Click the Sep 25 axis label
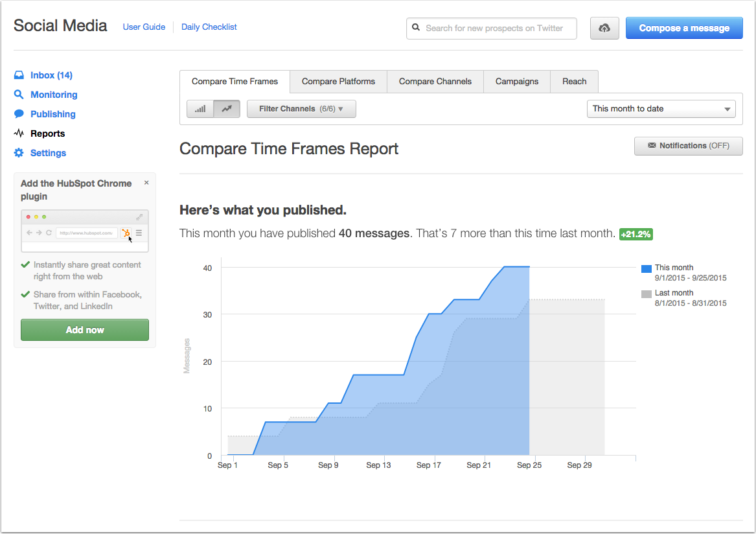This screenshot has width=756, height=534. [x=529, y=465]
